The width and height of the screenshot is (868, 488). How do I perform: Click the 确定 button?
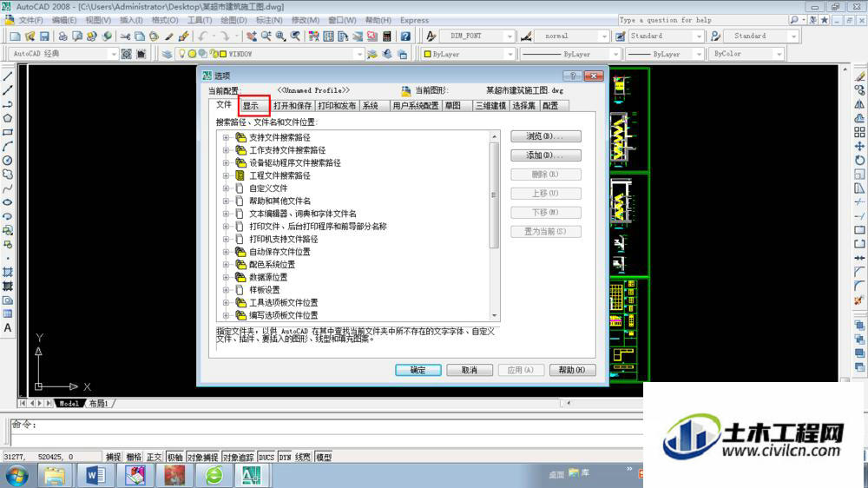[x=418, y=370]
